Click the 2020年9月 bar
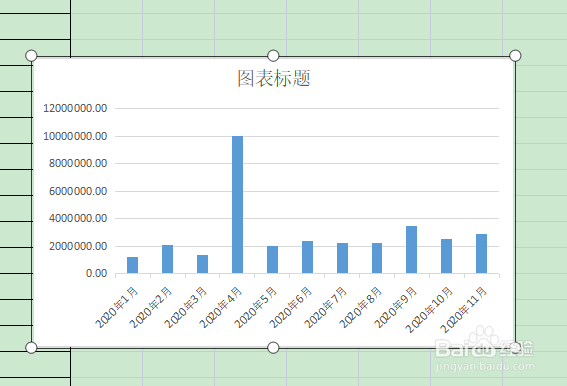 [x=412, y=250]
